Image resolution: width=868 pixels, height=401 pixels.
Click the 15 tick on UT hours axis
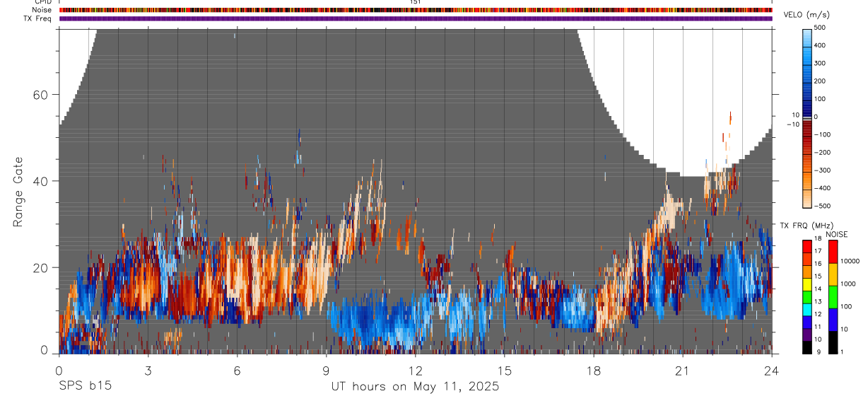(505, 370)
